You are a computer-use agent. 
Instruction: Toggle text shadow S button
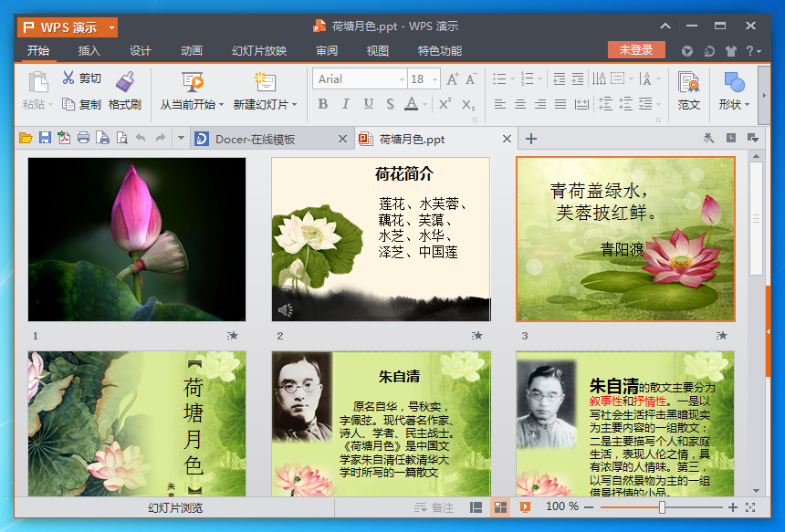point(390,104)
